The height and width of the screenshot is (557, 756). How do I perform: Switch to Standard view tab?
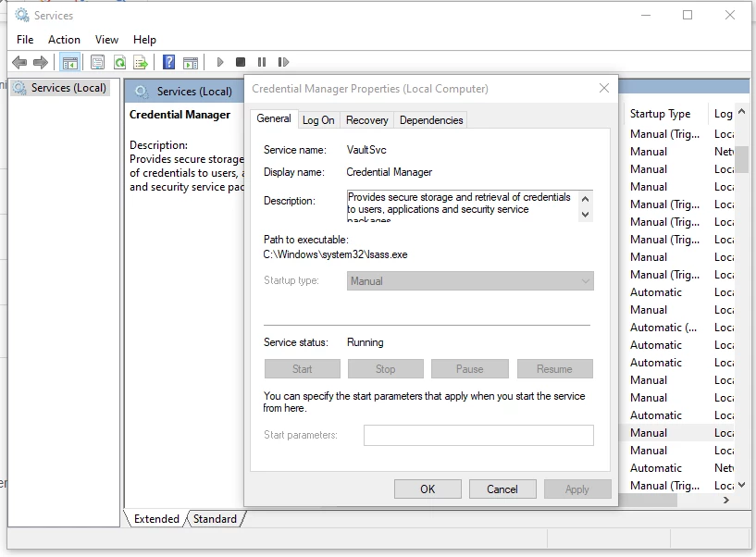[215, 519]
